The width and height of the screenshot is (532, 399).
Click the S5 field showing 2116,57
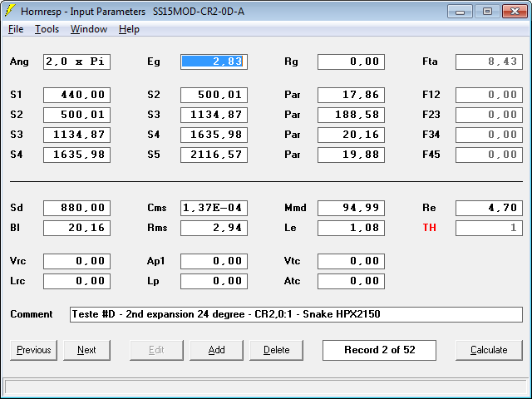(214, 155)
